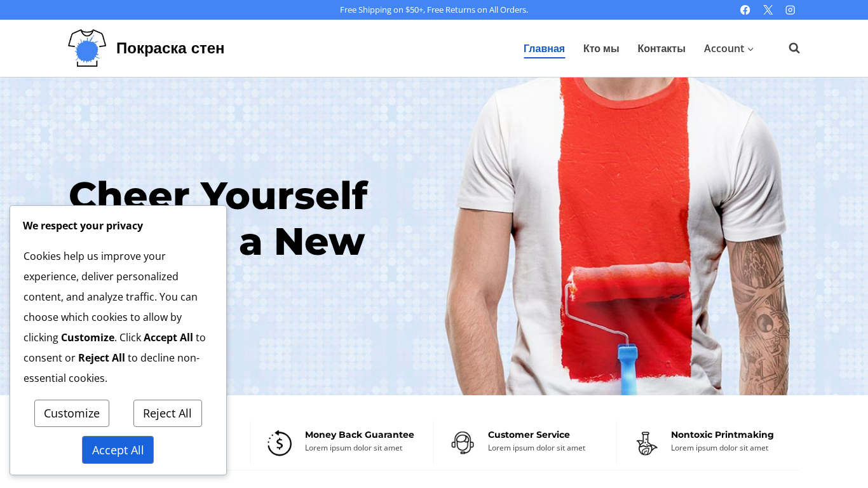Click the Customer Service headset icon

[463, 443]
